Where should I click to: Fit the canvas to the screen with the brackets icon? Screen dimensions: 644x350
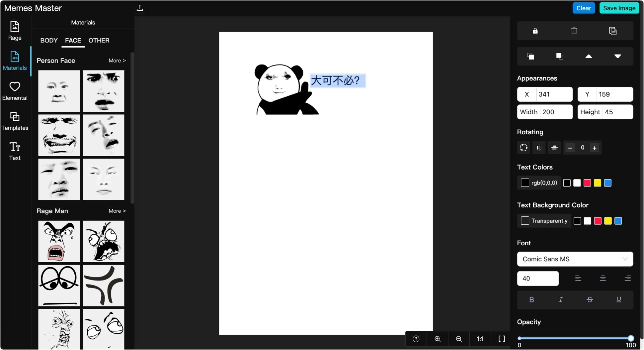coord(502,339)
